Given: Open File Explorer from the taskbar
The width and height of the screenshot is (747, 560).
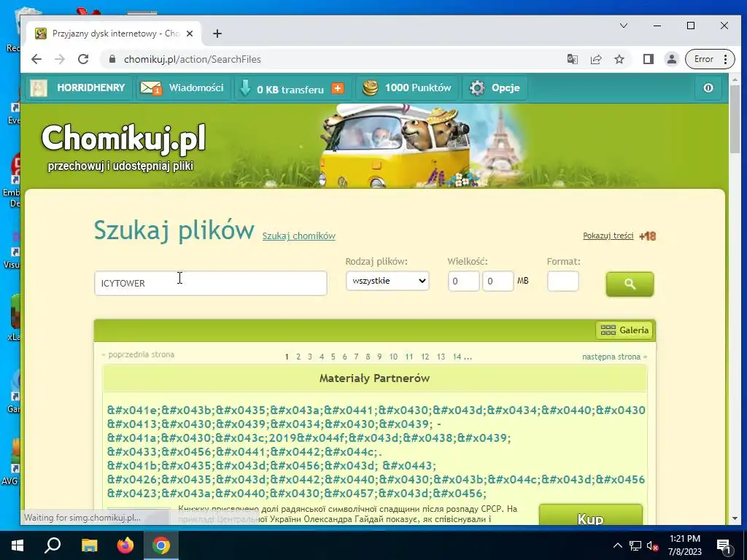Looking at the screenshot, I should tap(89, 545).
